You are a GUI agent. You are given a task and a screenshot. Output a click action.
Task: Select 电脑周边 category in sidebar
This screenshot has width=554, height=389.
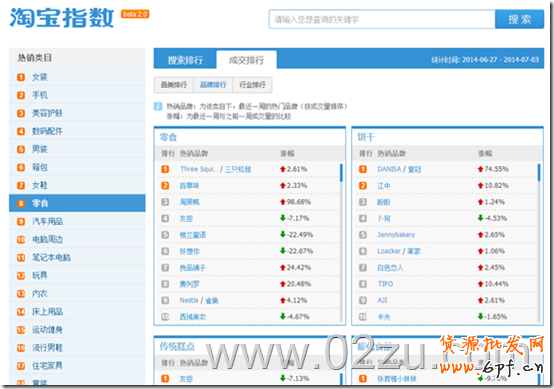click(77, 239)
